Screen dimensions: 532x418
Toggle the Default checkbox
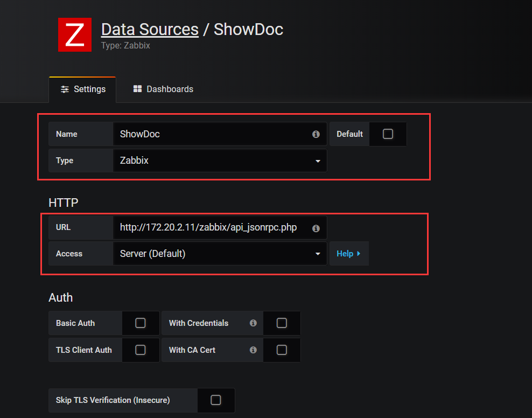[388, 134]
